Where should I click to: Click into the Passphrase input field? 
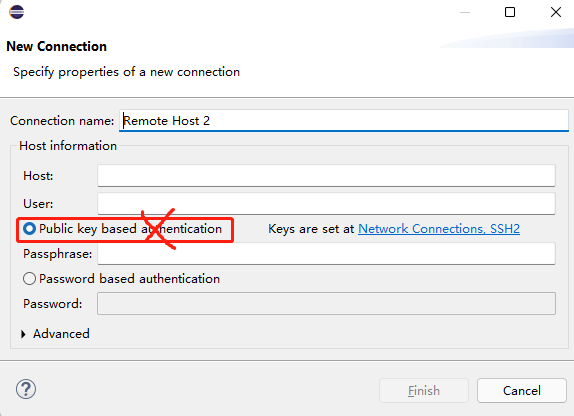coord(326,253)
